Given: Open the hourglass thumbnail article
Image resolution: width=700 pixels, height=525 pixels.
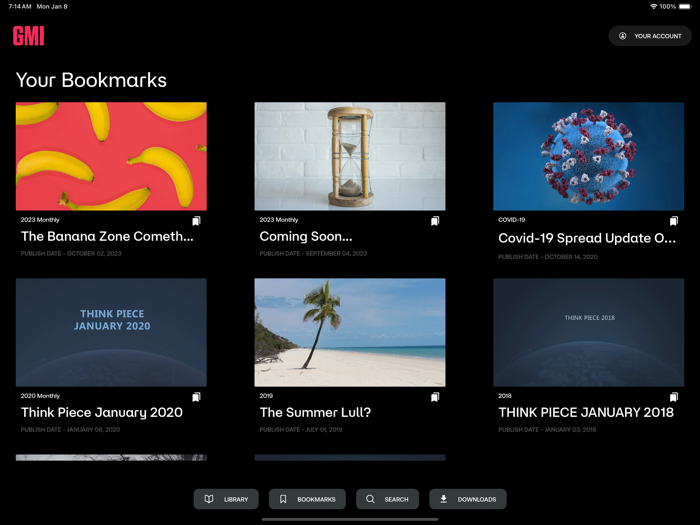Looking at the screenshot, I should coord(350,156).
